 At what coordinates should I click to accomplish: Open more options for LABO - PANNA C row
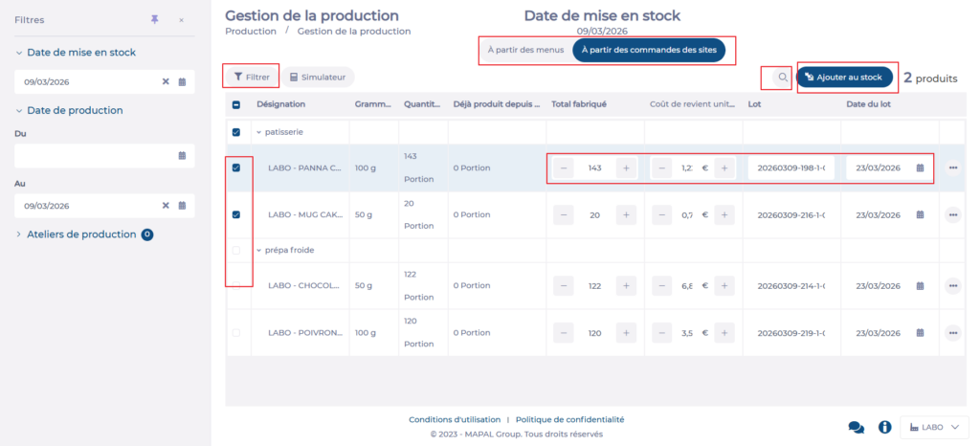click(952, 167)
